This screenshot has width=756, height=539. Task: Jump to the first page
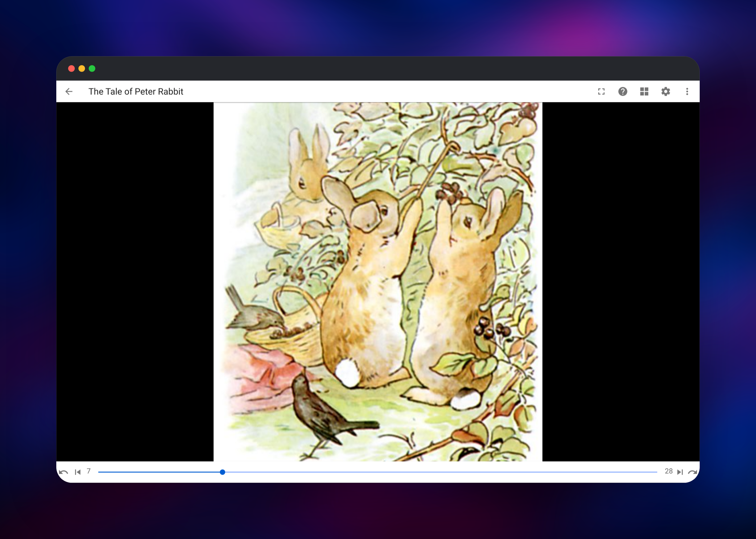[78, 472]
